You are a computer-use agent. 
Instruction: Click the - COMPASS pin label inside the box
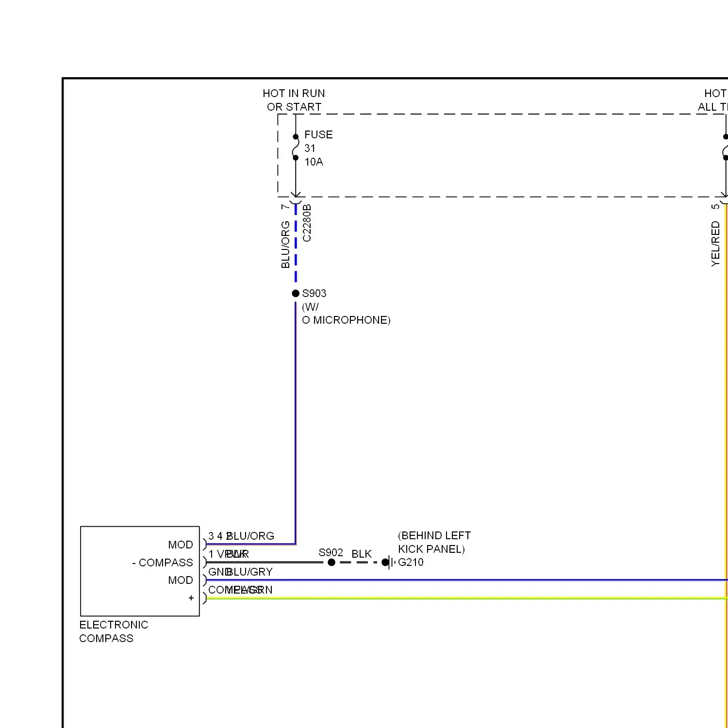click(x=163, y=563)
